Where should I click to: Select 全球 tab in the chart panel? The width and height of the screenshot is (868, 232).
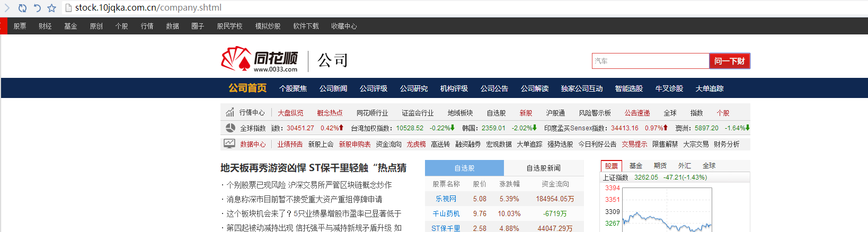click(x=708, y=166)
